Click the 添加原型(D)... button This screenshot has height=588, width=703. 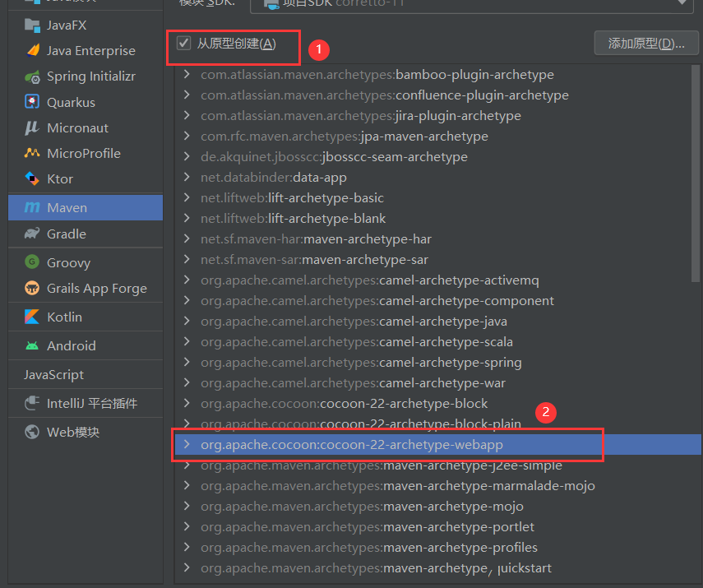[x=646, y=43]
